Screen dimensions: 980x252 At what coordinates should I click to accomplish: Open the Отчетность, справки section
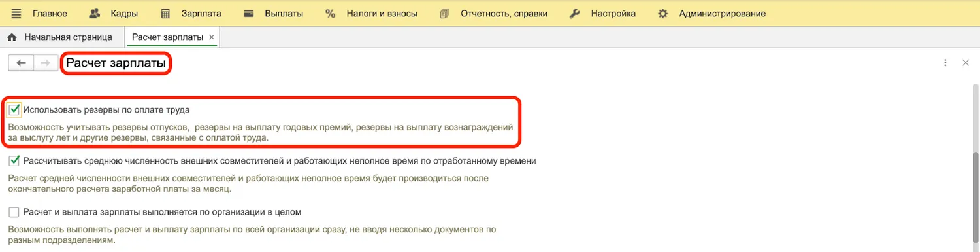(504, 13)
